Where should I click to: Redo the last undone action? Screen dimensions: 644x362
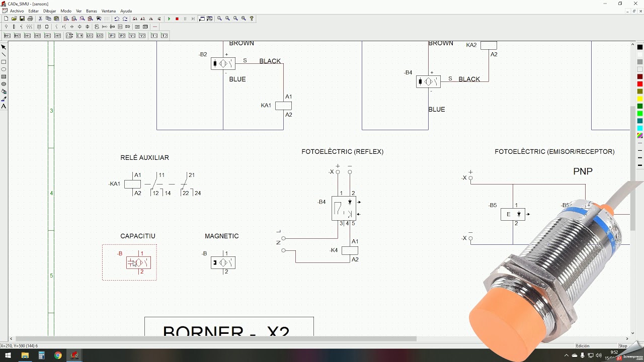[125, 19]
